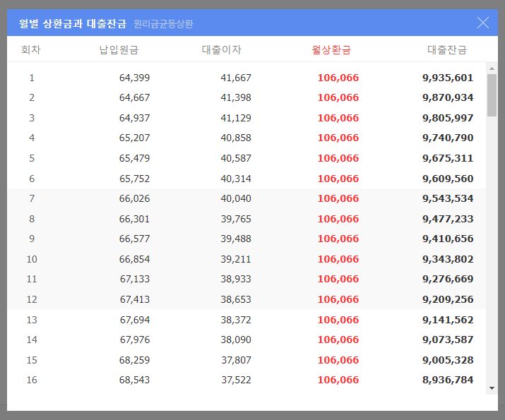Image resolution: width=505 pixels, height=420 pixels.
Task: Select principal value 66,854
Action: click(135, 259)
